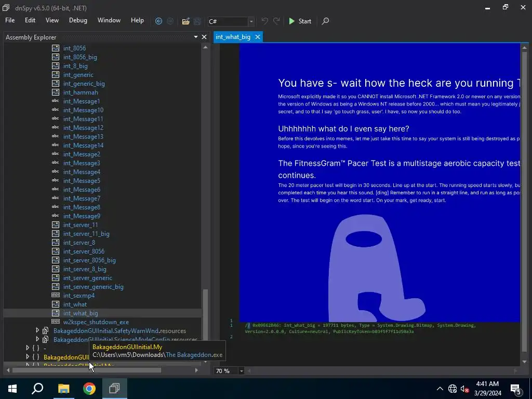Image resolution: width=532 pixels, height=399 pixels.
Task: Select the int_8056 image resource
Action: (x=74, y=48)
